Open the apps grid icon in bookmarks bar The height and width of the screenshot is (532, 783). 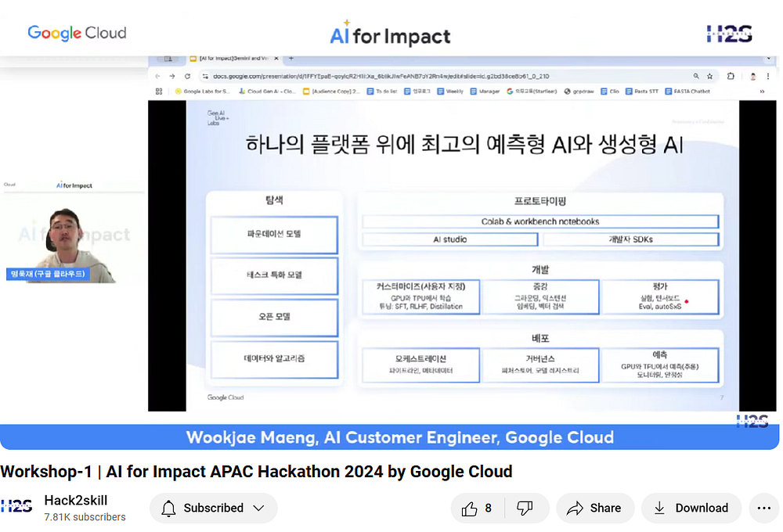159,92
